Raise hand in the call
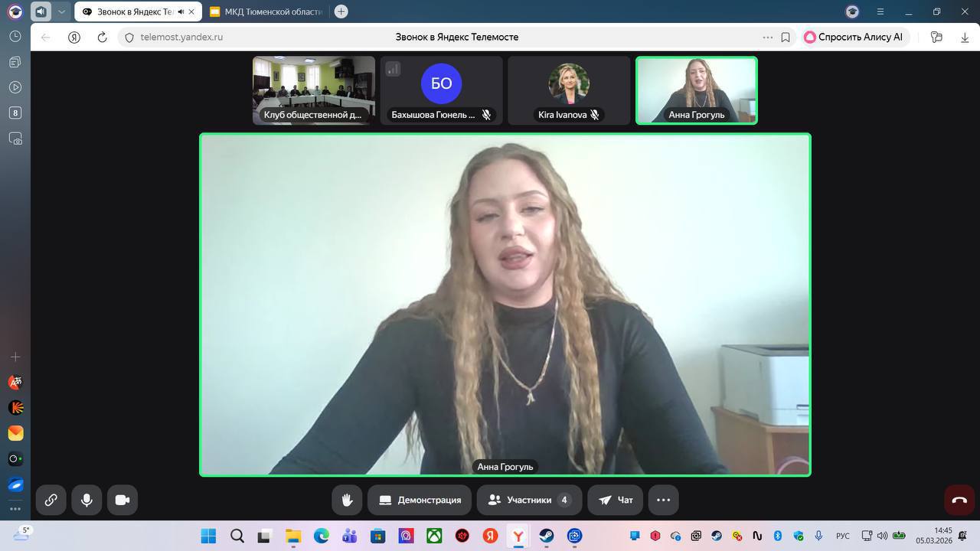The width and height of the screenshot is (980, 551). [x=347, y=500]
